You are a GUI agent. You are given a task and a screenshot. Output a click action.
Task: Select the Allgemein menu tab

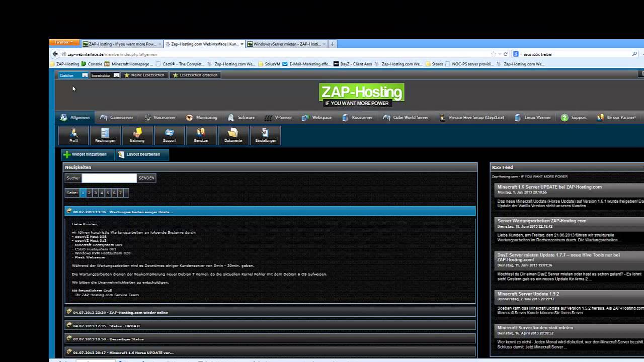(74, 118)
